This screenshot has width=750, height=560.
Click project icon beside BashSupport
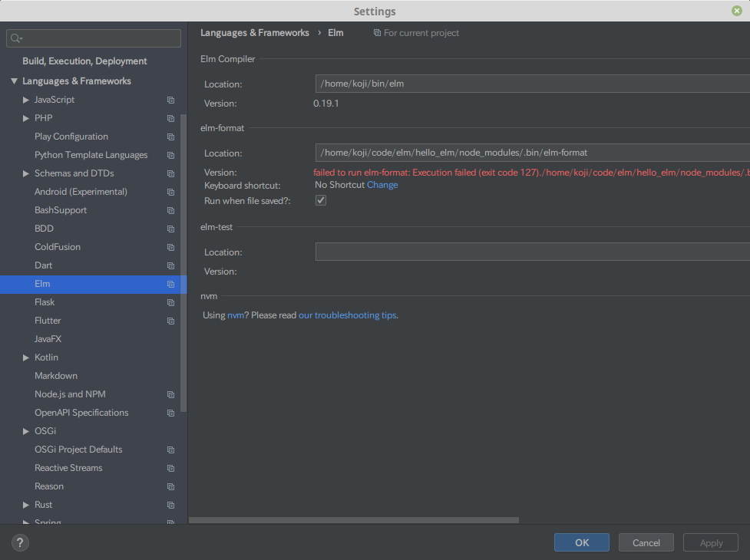170,210
